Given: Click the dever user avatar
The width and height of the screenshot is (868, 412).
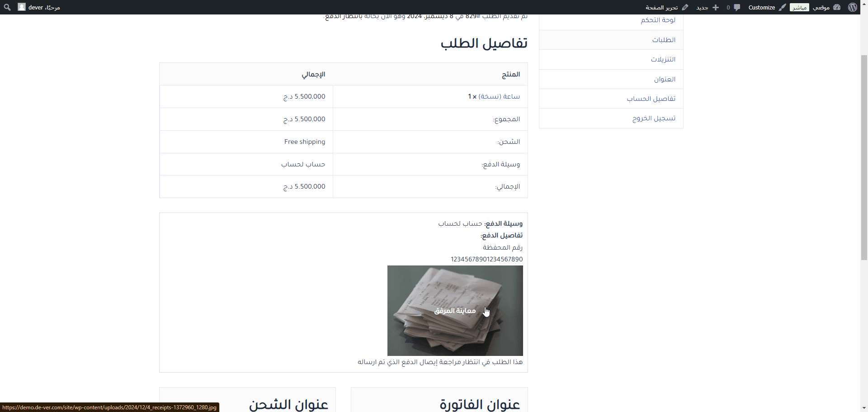Looking at the screenshot, I should [22, 7].
